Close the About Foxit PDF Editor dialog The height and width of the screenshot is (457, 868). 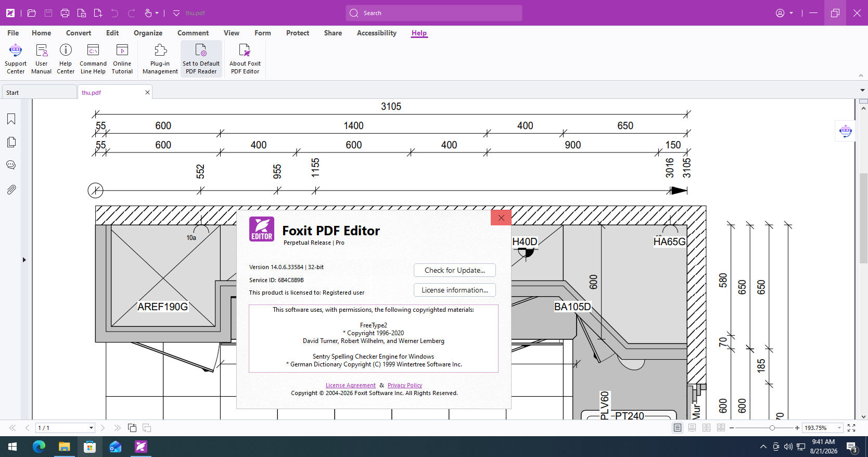tap(501, 218)
